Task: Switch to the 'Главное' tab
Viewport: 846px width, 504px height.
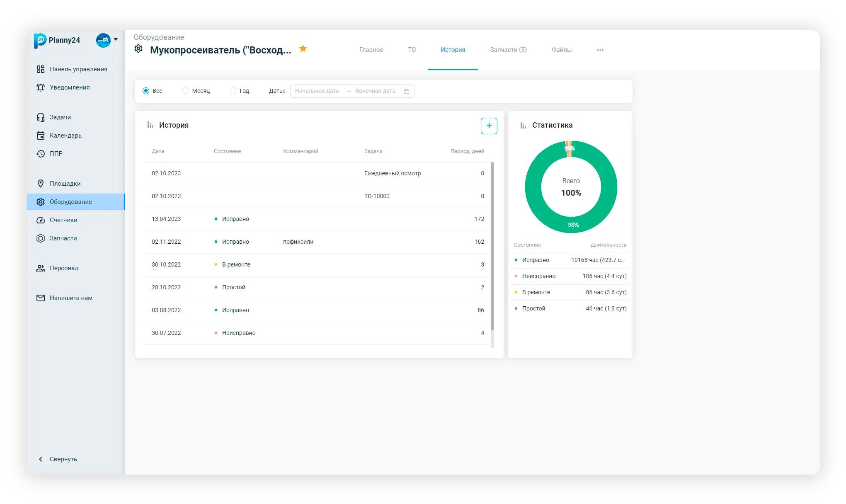Action: pos(371,50)
